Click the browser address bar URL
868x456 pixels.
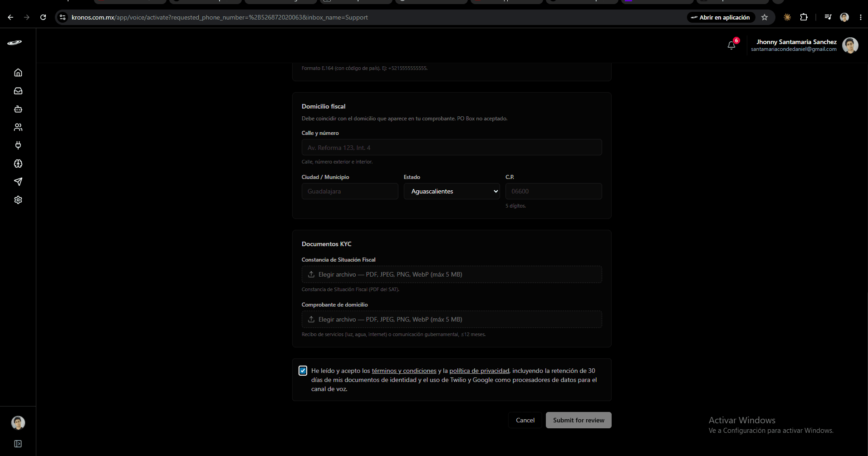(220, 17)
